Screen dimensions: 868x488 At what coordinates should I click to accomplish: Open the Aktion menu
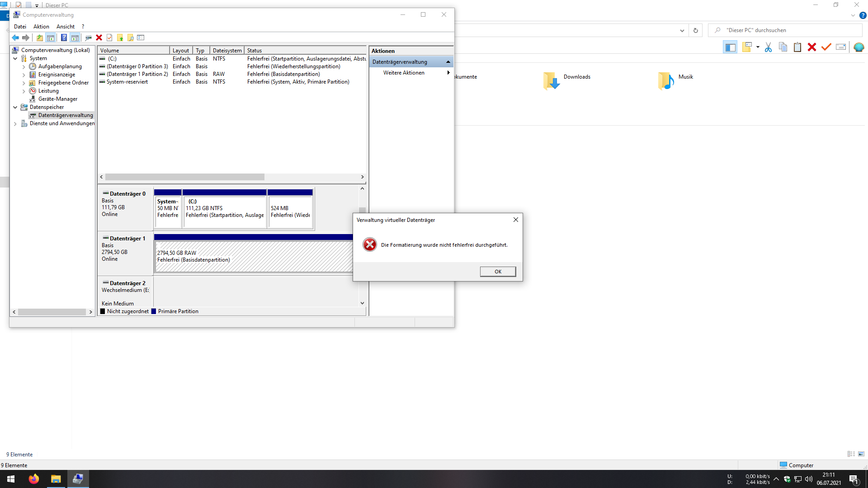pos(41,27)
